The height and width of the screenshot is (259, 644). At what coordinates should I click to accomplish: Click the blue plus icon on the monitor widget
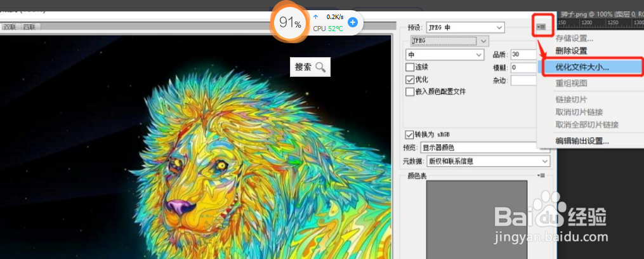[352, 22]
